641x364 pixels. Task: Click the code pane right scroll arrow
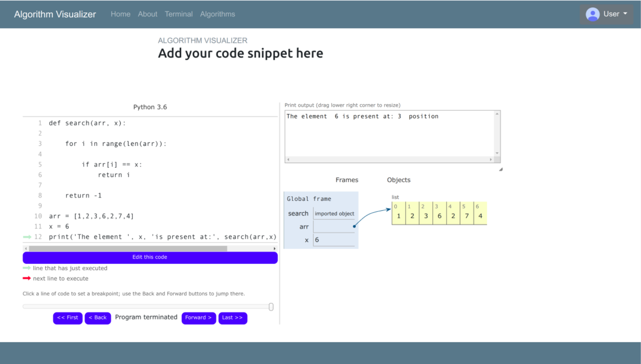coord(274,249)
